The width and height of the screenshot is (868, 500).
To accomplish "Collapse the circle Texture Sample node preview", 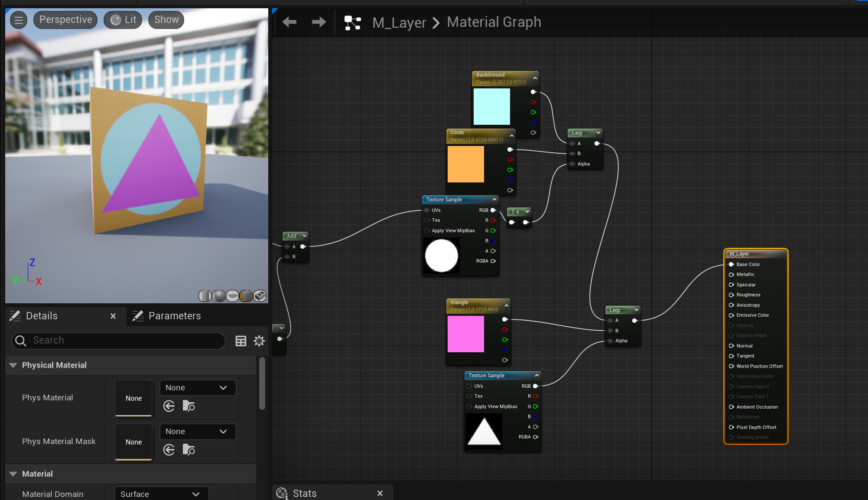I will [494, 199].
